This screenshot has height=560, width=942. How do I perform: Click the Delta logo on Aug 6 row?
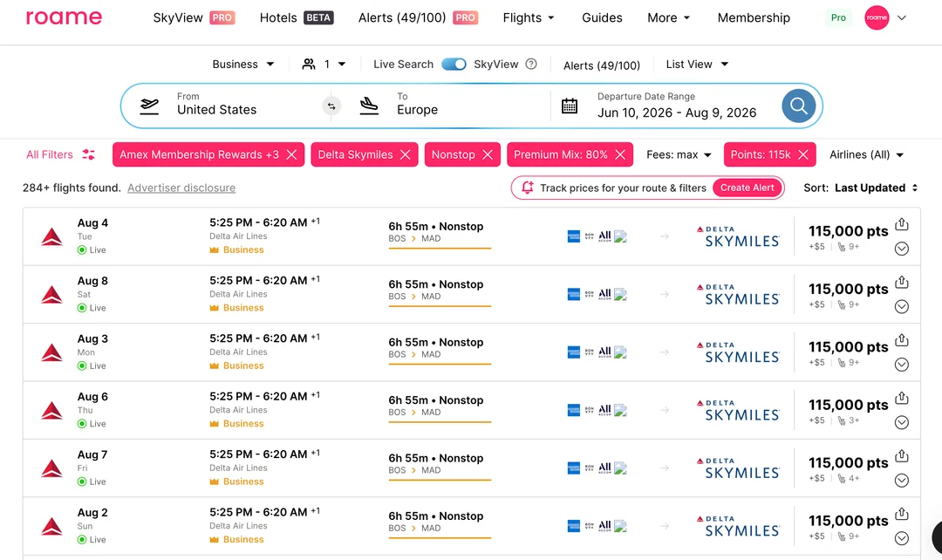(51, 410)
